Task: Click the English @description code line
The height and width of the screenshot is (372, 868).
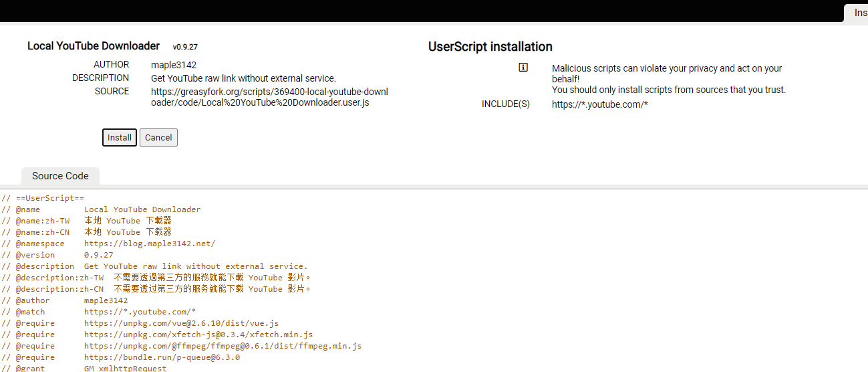Action: point(154,266)
